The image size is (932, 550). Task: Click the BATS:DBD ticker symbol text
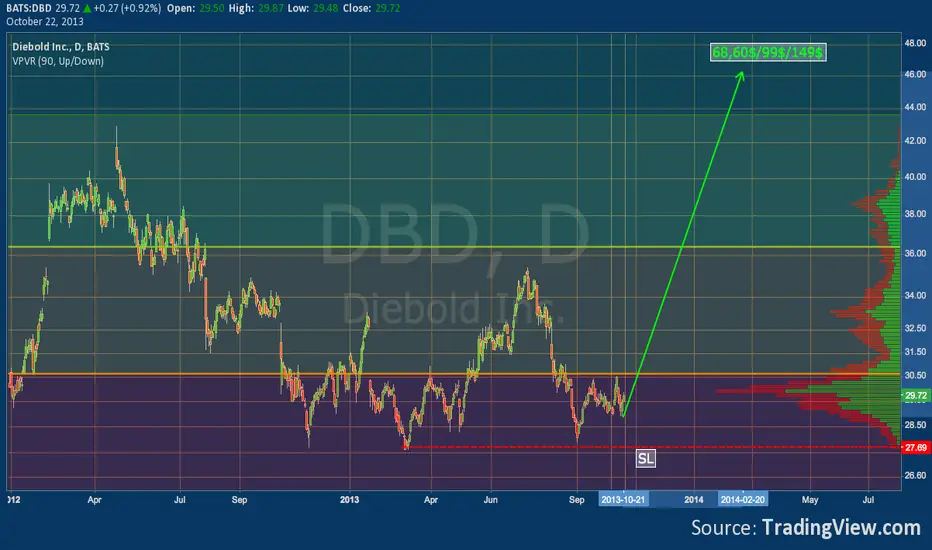coord(29,8)
